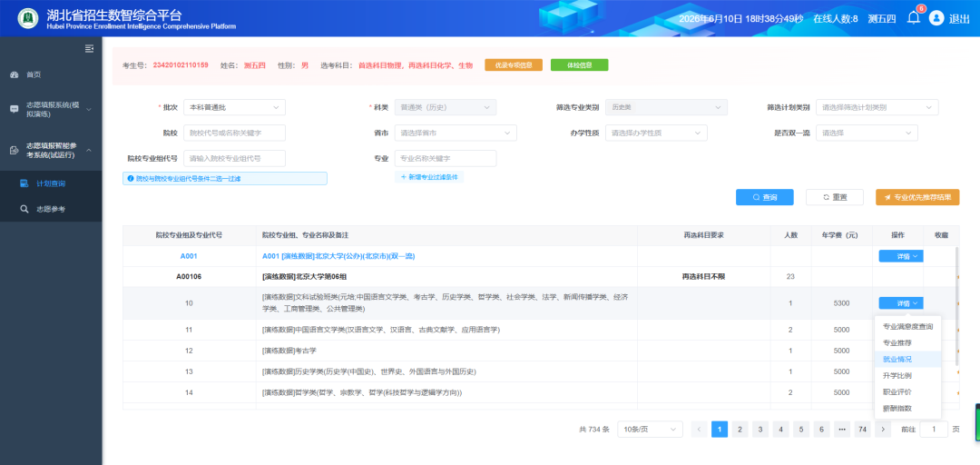The image size is (980, 465).
Task: Open the 10条/页 page size dropdown
Action: pyautogui.click(x=650, y=430)
